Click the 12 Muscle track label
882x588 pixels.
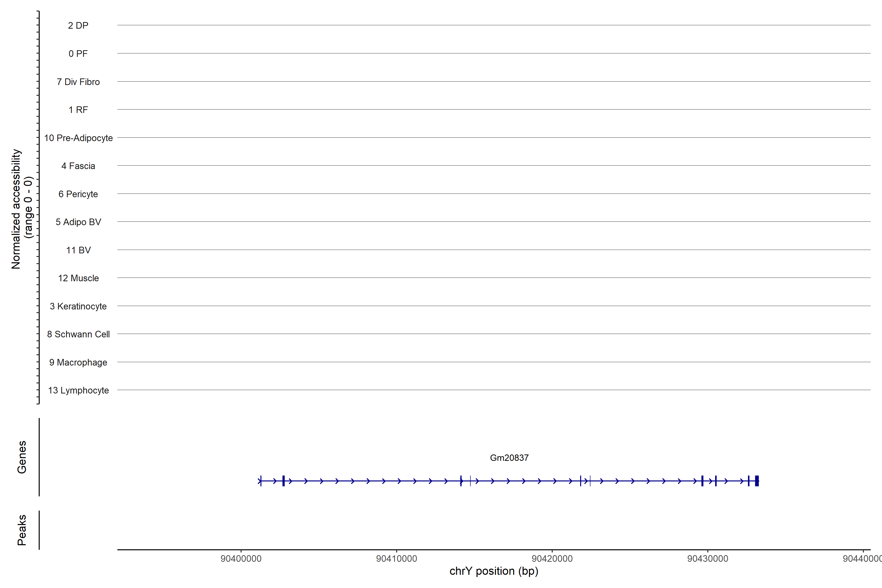tap(78, 278)
